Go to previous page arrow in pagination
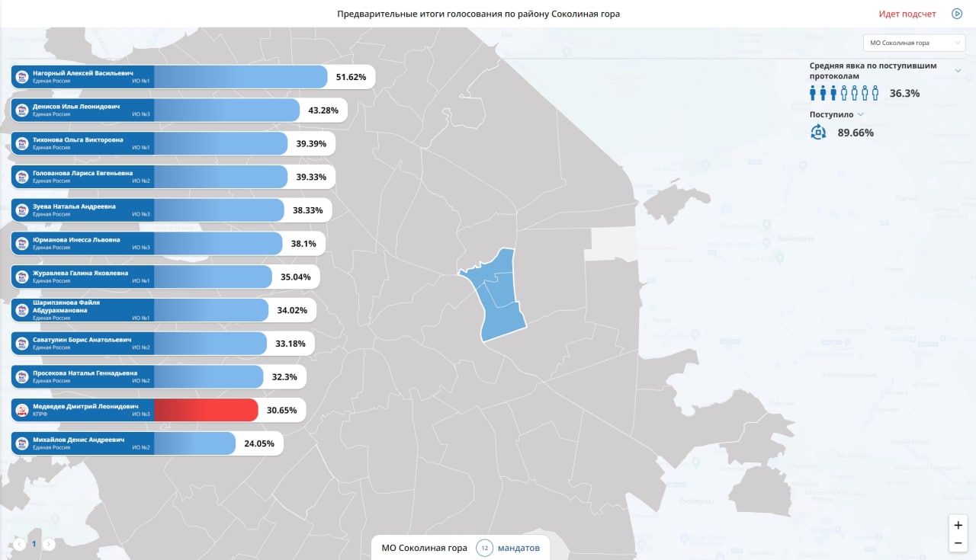The width and height of the screenshot is (976, 560). coord(19,544)
